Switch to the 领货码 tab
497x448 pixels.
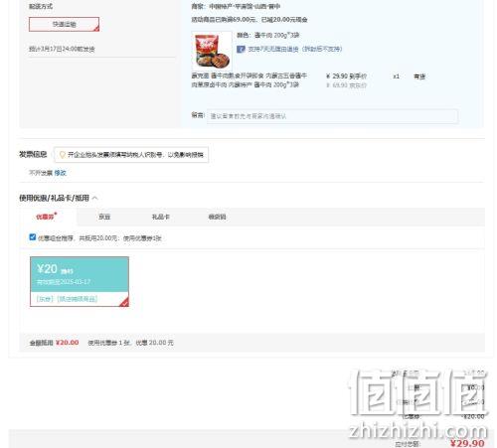[x=217, y=217]
